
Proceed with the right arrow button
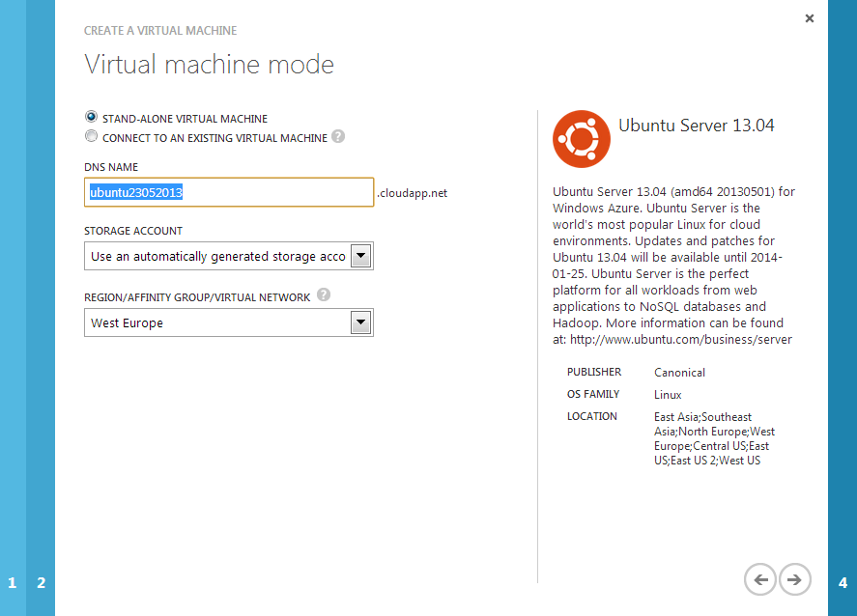[795, 579]
